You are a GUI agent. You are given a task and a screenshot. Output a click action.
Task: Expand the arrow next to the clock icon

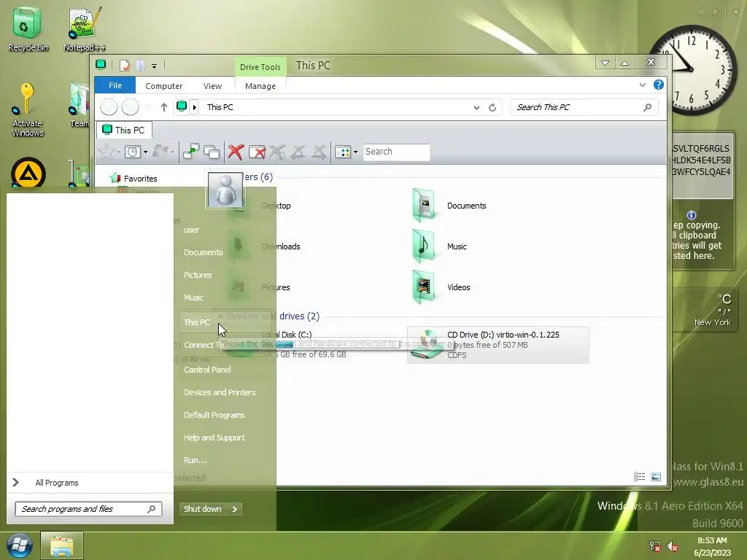tap(145, 152)
